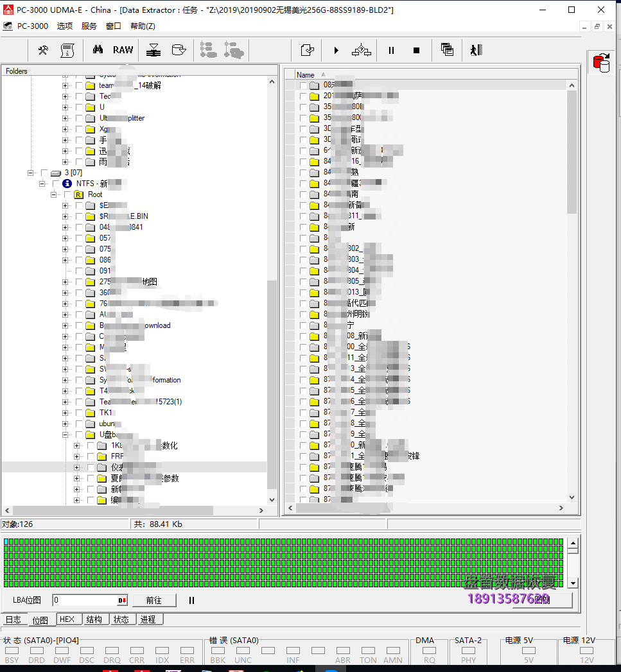Image resolution: width=621 pixels, height=672 pixels.
Task: Collapse the Root node
Action: (53, 194)
